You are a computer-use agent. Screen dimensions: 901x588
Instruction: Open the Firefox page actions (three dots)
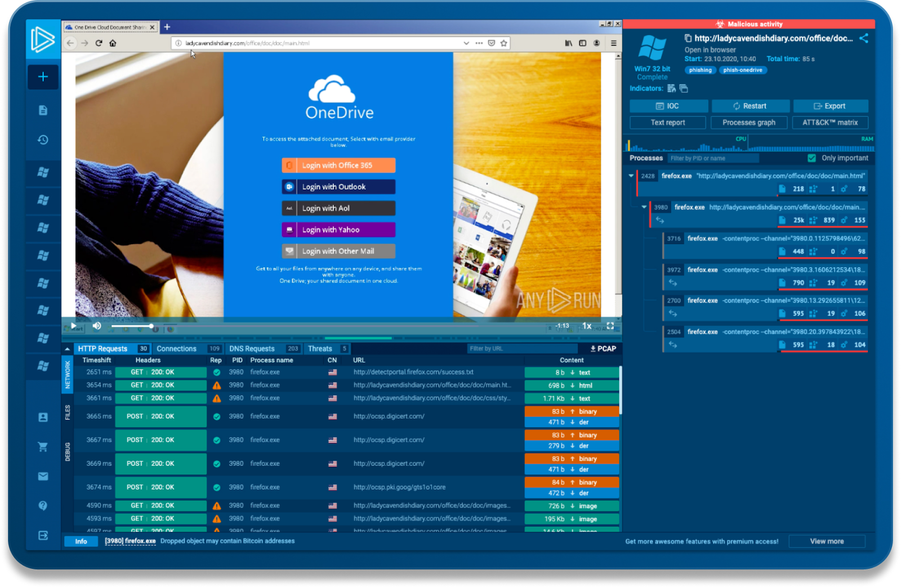tap(479, 43)
